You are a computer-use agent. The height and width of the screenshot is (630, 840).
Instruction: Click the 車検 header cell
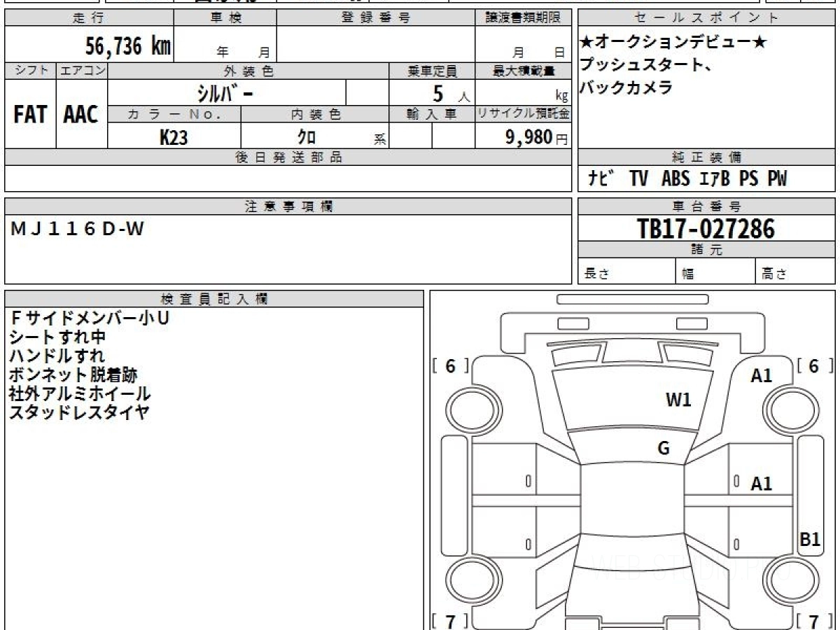click(x=225, y=18)
